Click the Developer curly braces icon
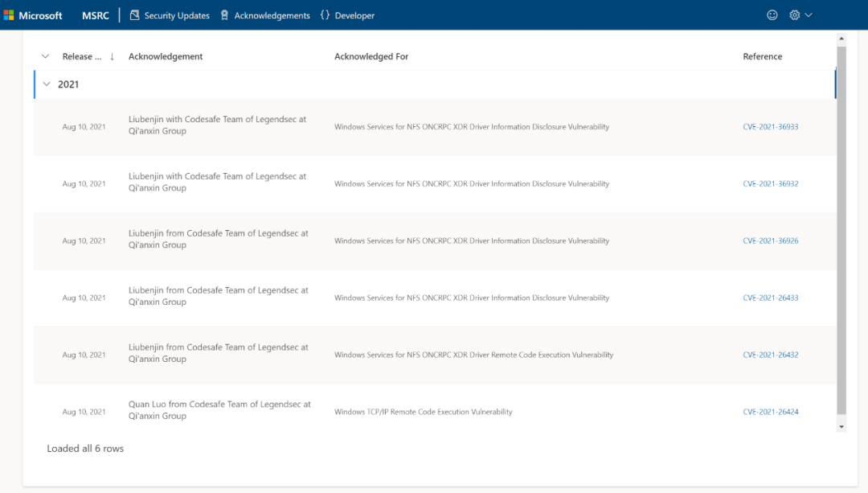The image size is (868, 493). coord(325,15)
